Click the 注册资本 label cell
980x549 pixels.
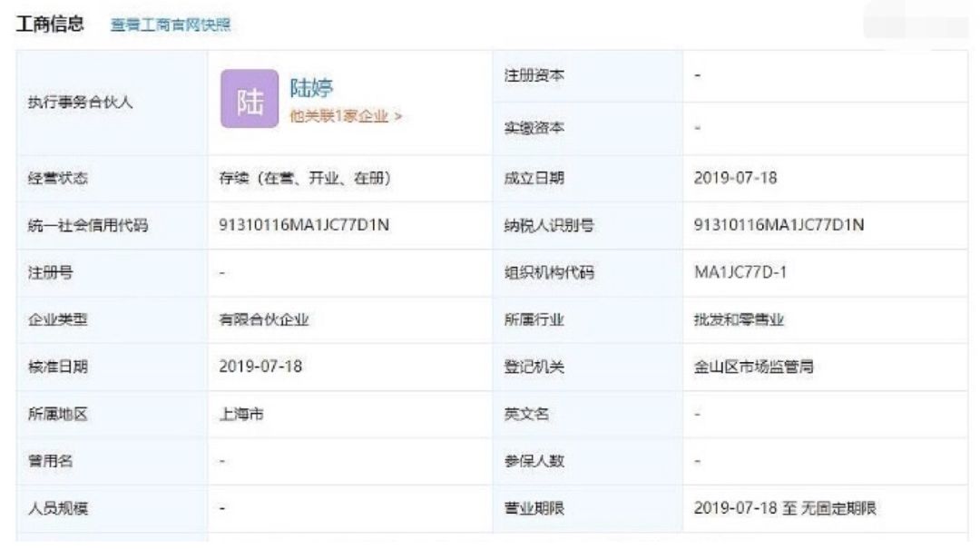(x=587, y=76)
